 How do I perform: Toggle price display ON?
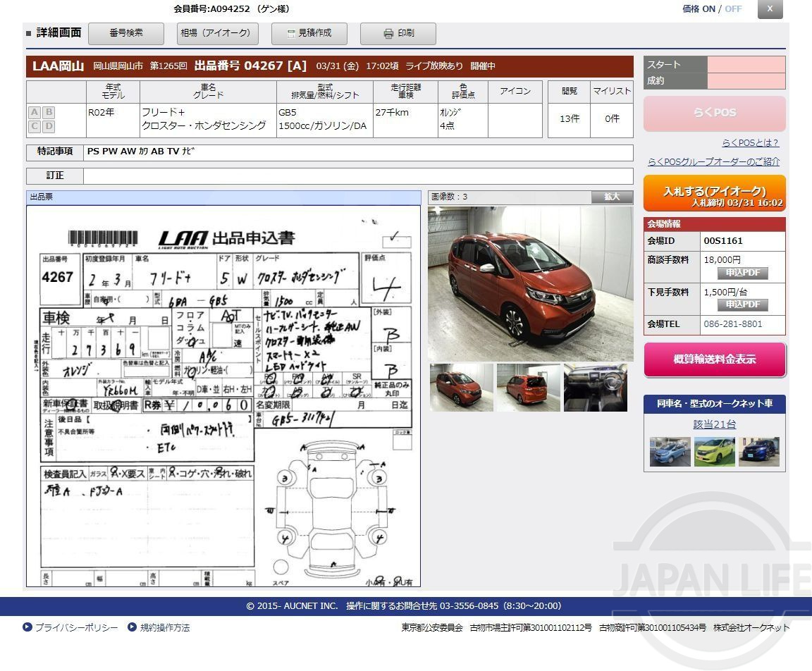pos(708,9)
